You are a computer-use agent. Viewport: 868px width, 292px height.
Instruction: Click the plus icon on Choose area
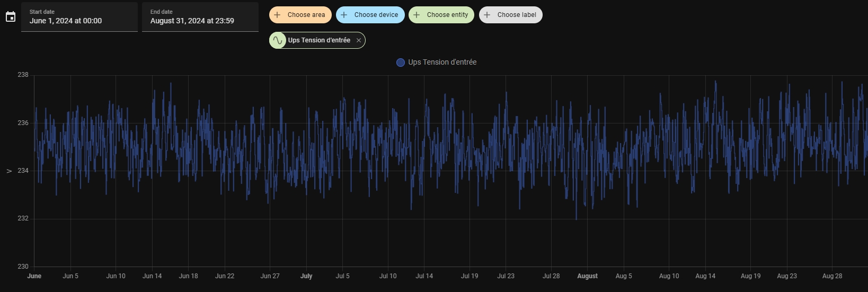pos(277,15)
